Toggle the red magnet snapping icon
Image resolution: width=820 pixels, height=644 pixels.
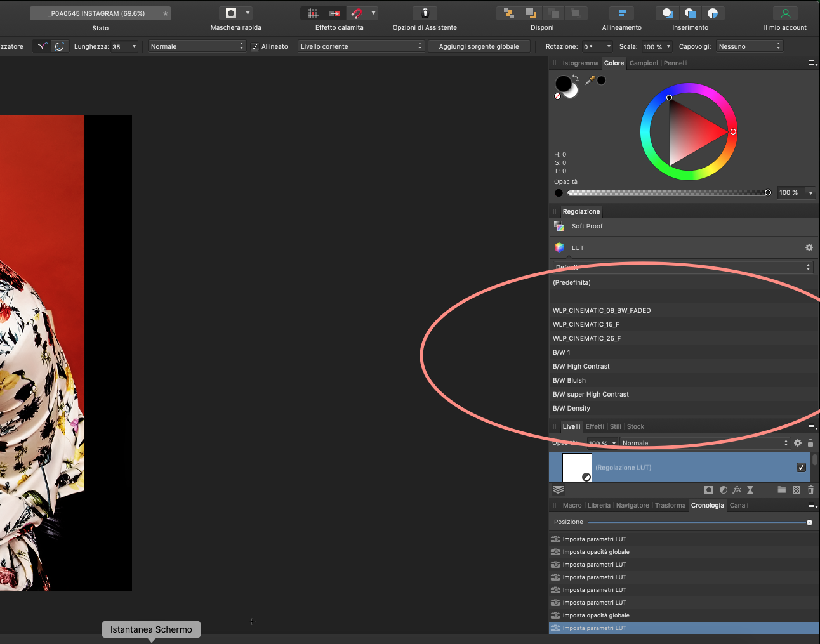pos(357,13)
